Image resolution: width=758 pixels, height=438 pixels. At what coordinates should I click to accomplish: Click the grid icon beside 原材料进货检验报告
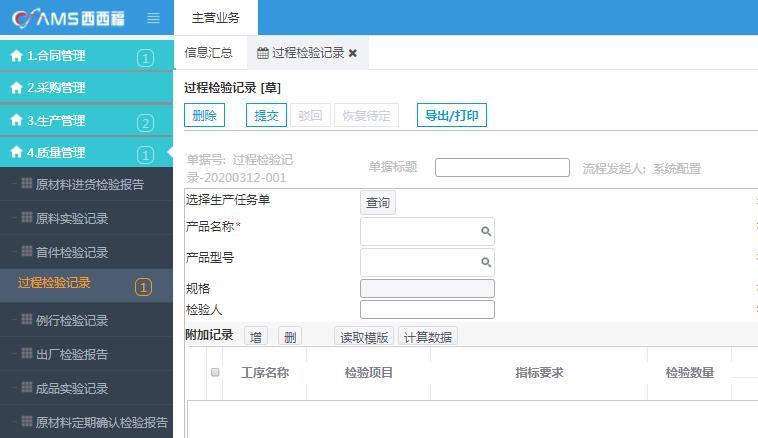(27, 183)
